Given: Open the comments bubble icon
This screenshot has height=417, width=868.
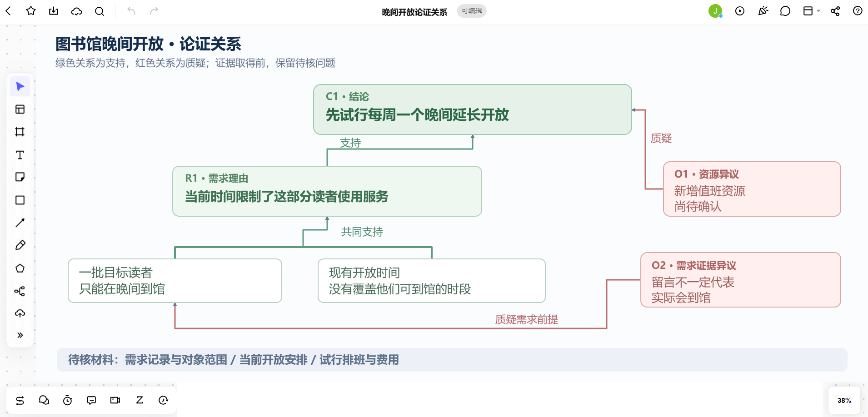Looking at the screenshot, I should tap(785, 11).
